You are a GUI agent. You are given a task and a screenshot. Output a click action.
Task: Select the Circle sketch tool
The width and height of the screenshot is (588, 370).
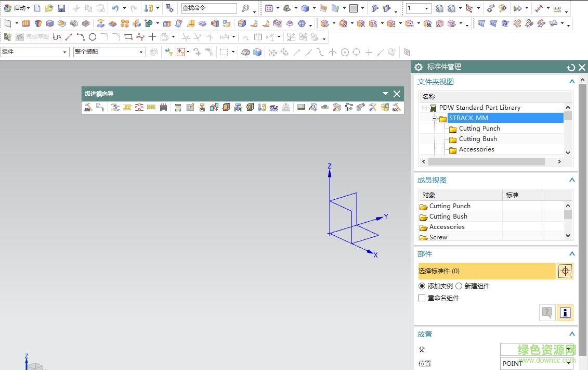pos(93,37)
